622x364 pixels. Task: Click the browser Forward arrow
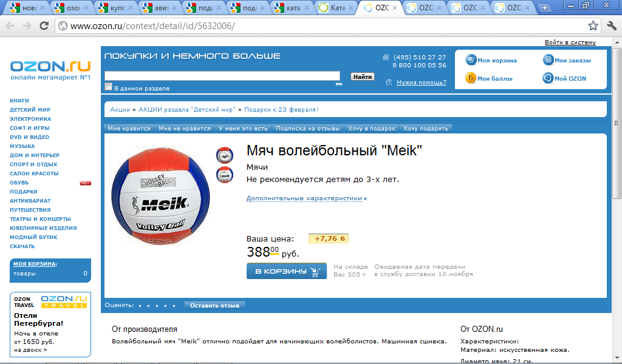[27, 26]
